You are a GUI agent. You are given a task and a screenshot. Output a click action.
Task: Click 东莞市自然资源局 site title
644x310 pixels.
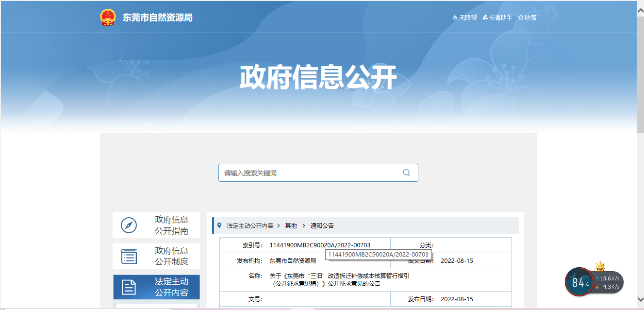[158, 17]
